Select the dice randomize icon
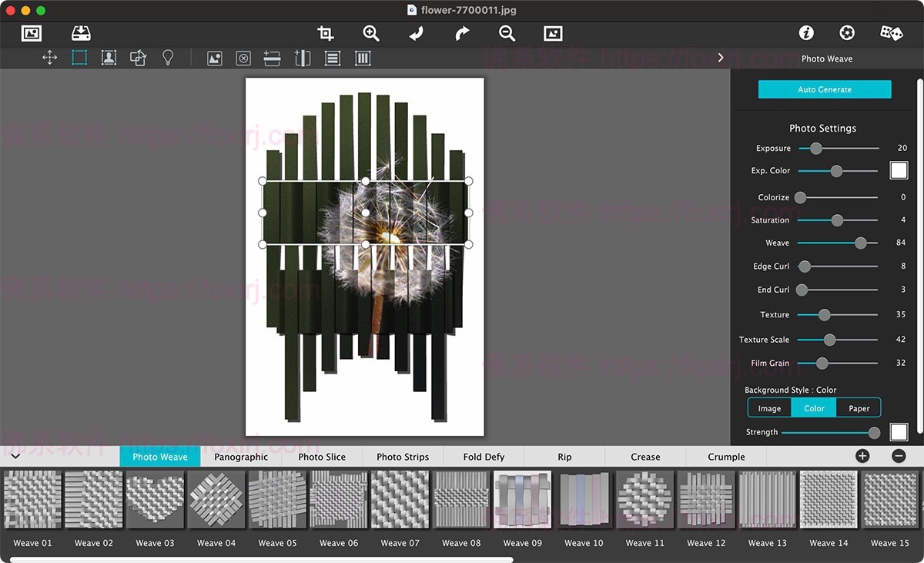This screenshot has width=924, height=563. coord(891,33)
